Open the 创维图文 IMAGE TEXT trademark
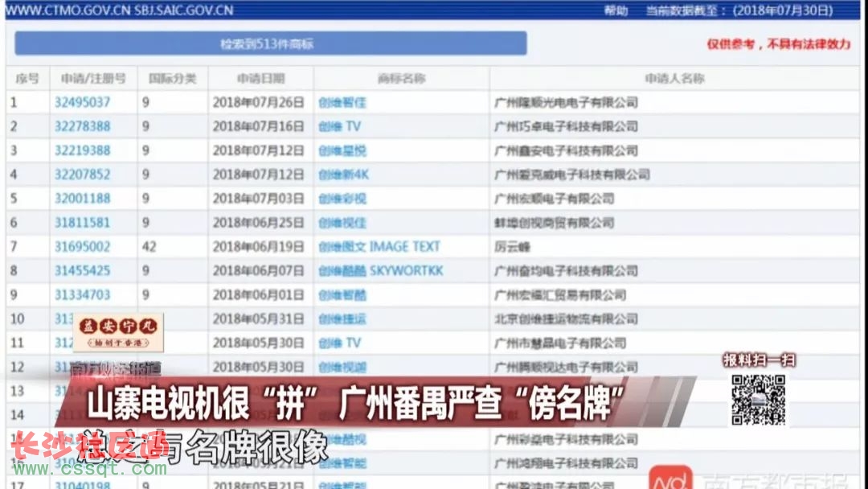Image resolution: width=868 pixels, height=489 pixels. (379, 246)
